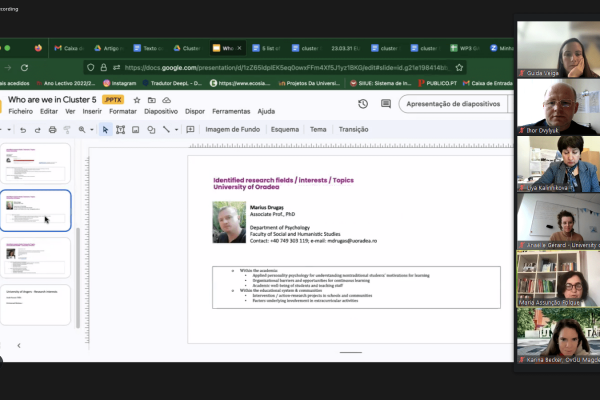Open the version history clock icon
The width and height of the screenshot is (600, 400).
(363, 104)
